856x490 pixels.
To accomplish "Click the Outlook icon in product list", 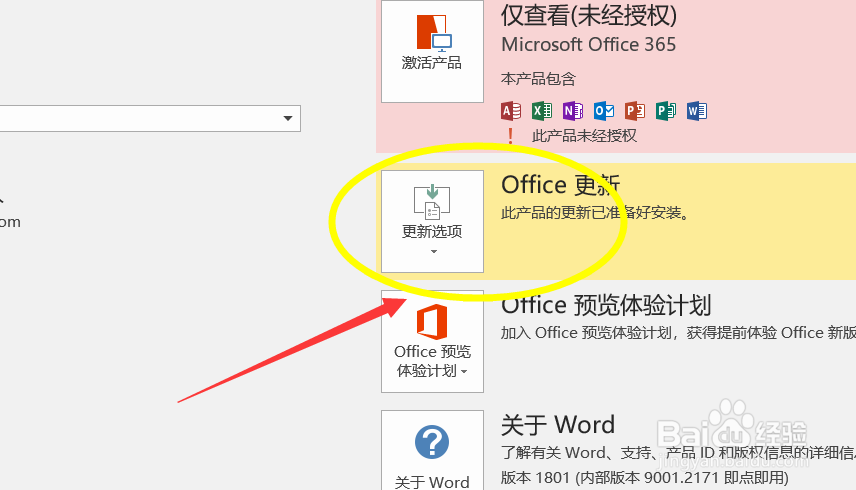I will click(604, 111).
